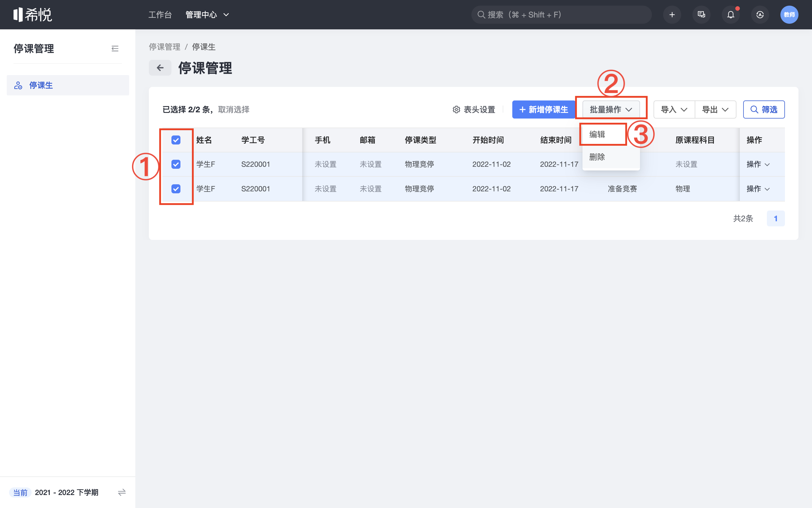
Task: Click the 结束时间 column header
Action: click(x=556, y=140)
